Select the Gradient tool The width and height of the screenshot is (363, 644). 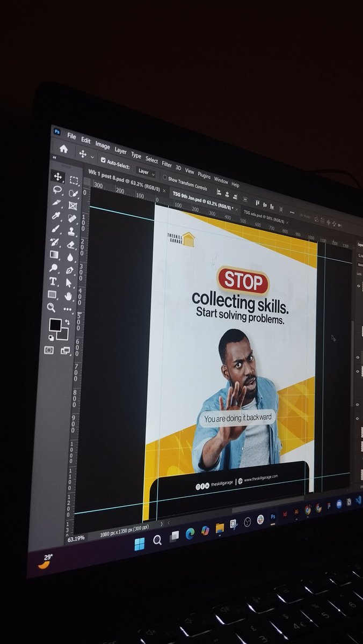coord(54,254)
